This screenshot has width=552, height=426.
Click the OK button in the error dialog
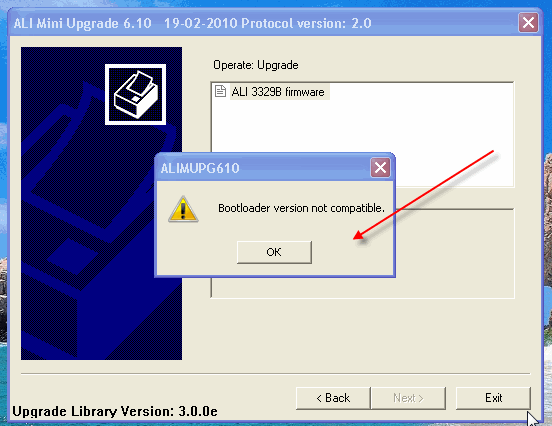pyautogui.click(x=274, y=252)
